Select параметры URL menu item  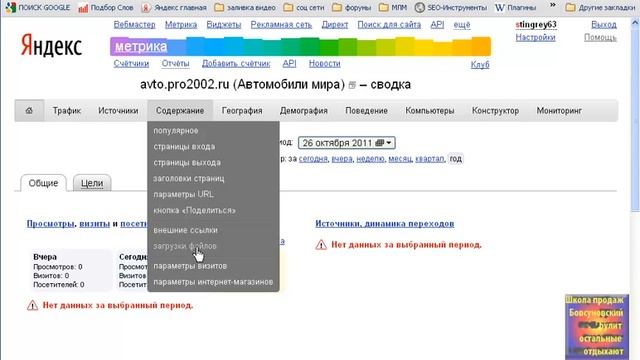click(x=183, y=194)
